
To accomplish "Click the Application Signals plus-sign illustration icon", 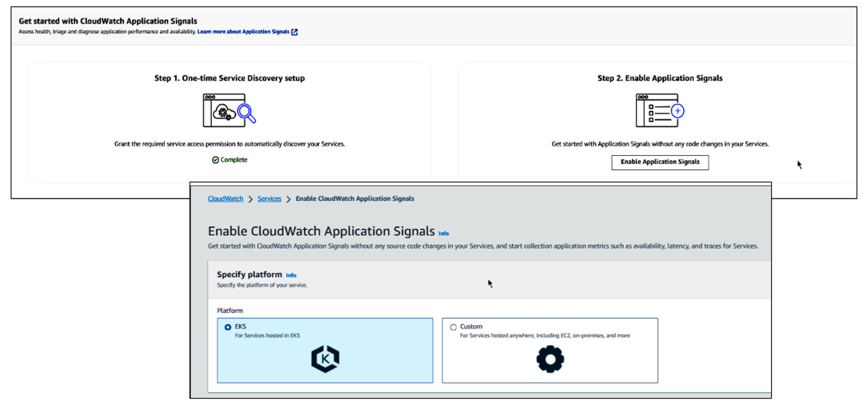I will 678,111.
